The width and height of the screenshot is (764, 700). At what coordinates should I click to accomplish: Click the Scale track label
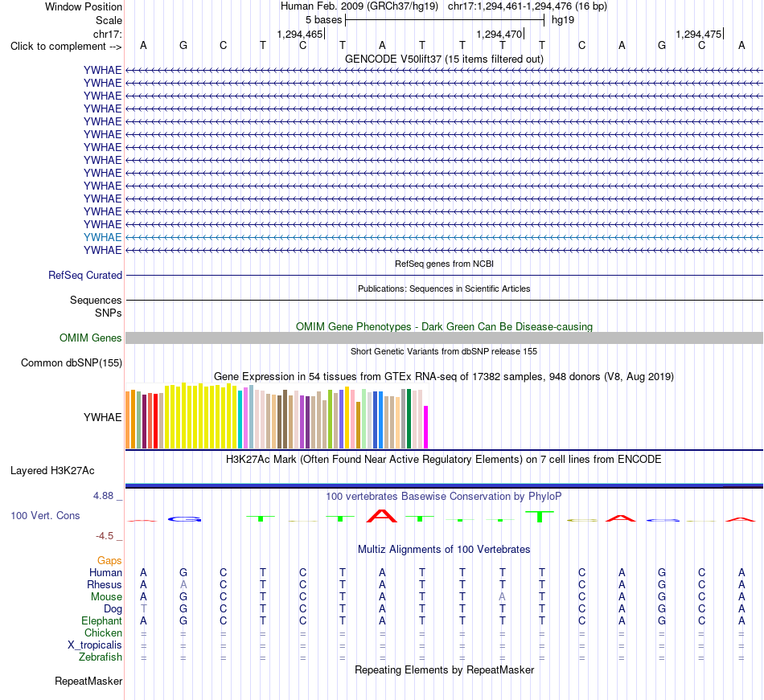109,20
